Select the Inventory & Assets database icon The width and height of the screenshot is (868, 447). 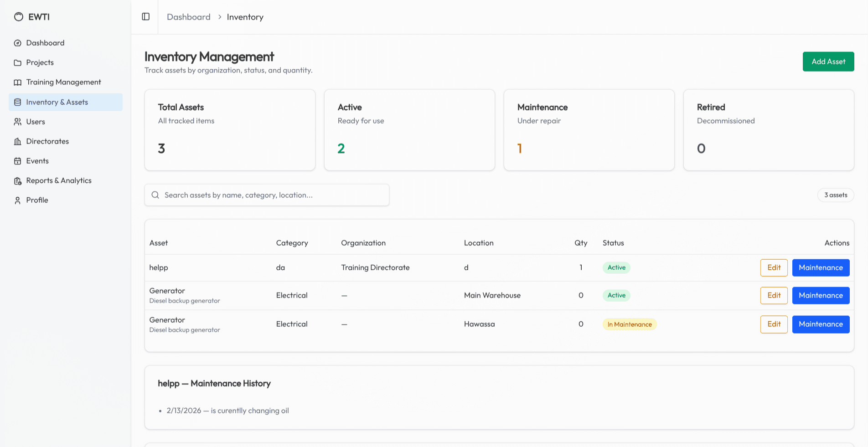(x=17, y=102)
